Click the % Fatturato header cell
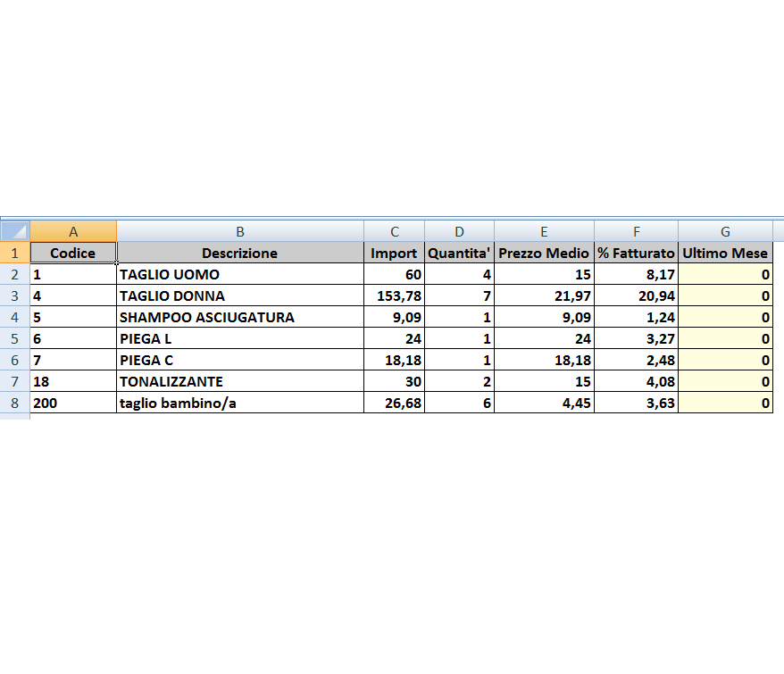This screenshot has width=784, height=674. pos(636,253)
